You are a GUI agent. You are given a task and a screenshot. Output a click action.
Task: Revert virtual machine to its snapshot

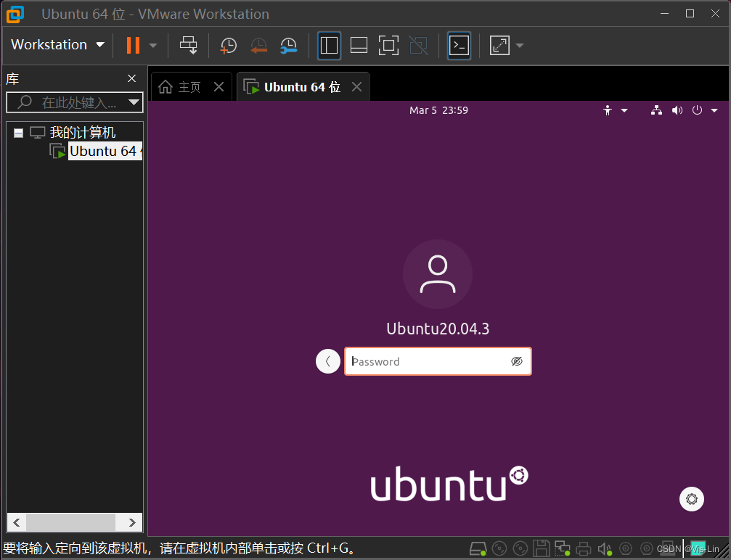pos(258,46)
